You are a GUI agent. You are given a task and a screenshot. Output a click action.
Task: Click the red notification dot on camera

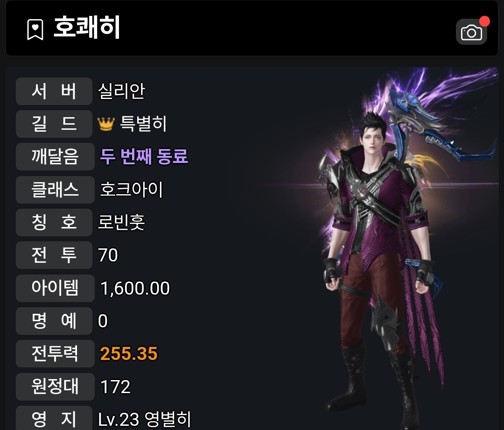484,21
